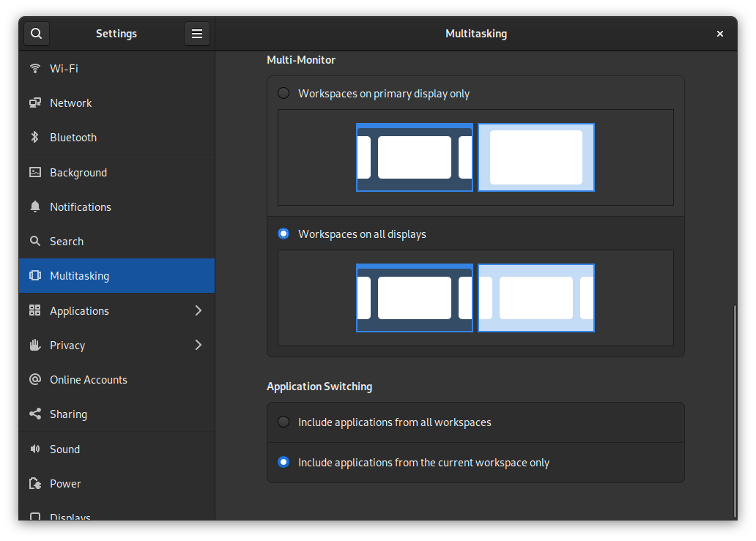Click the Bluetooth symbol icon
Viewport: 756px width, 541px height.
pyautogui.click(x=34, y=138)
